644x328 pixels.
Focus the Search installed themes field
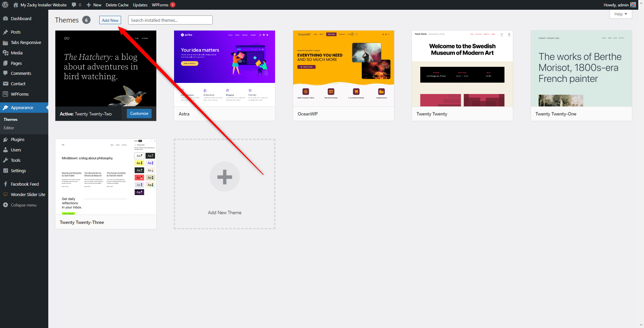point(170,20)
